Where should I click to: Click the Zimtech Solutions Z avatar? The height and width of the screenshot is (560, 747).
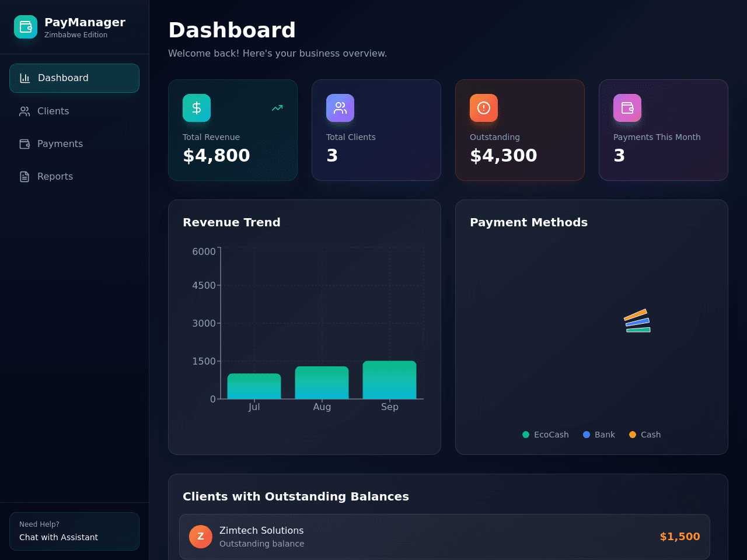click(201, 537)
